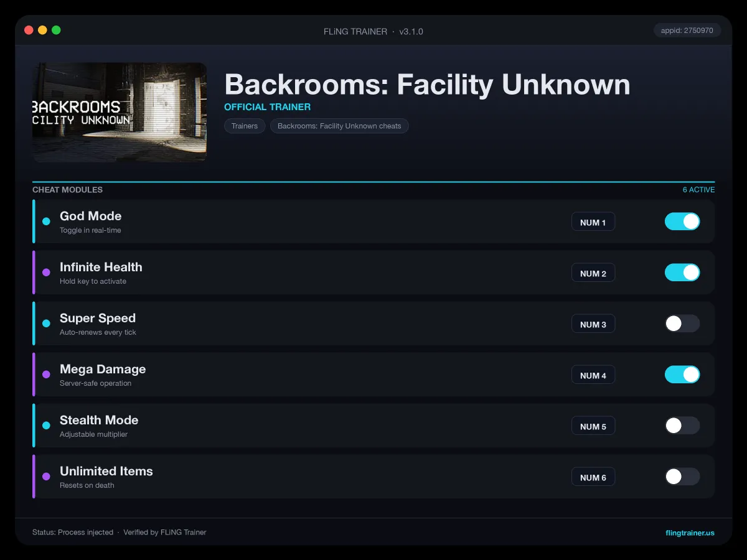Click the NUM 4 hotkey badge
Screen dimensions: 747x560
point(593,375)
